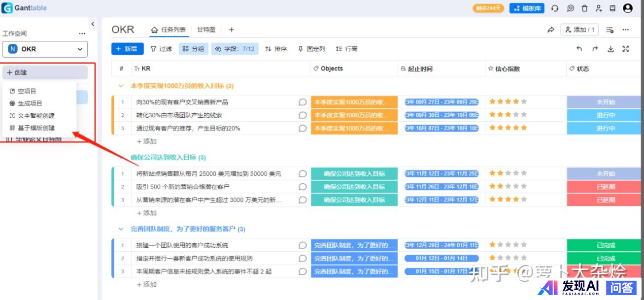Click the blue 新增 button
Image resolution: width=644 pixels, height=300 pixels.
tap(127, 49)
